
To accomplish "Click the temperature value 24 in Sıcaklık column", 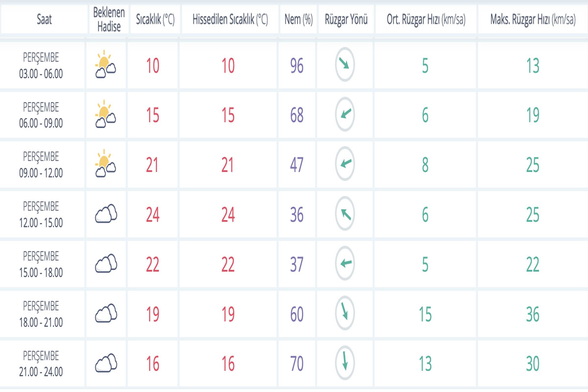I will pyautogui.click(x=152, y=215).
